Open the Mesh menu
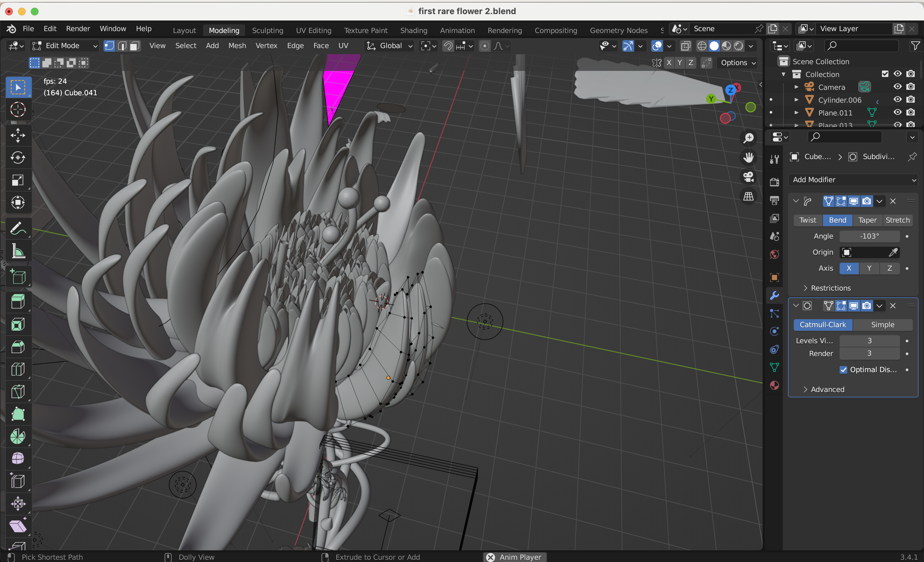The height and width of the screenshot is (562, 924). (x=237, y=46)
